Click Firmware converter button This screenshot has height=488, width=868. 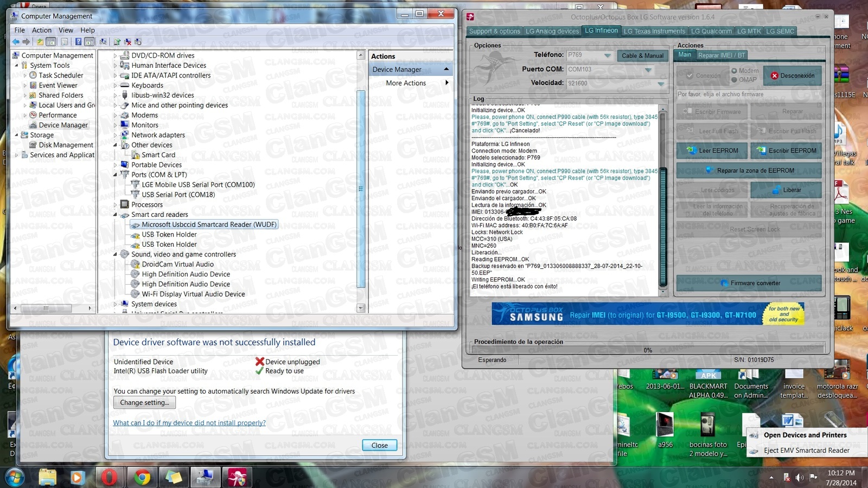[x=749, y=283]
